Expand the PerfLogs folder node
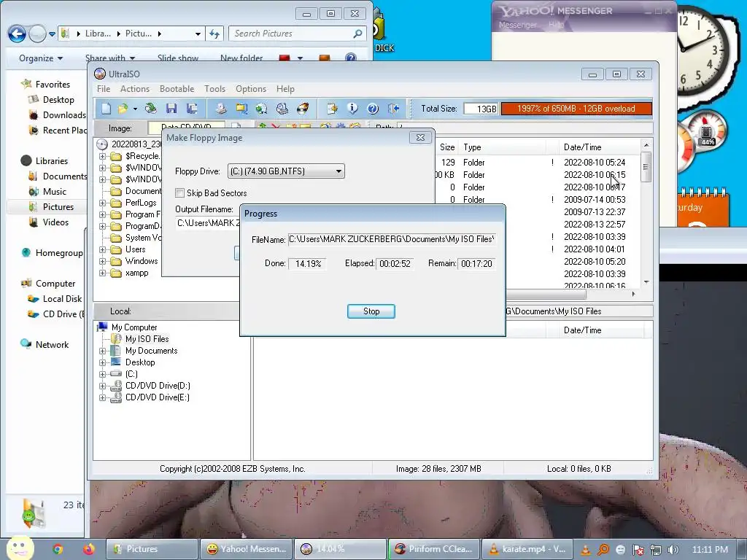The height and width of the screenshot is (560, 747). [102, 203]
